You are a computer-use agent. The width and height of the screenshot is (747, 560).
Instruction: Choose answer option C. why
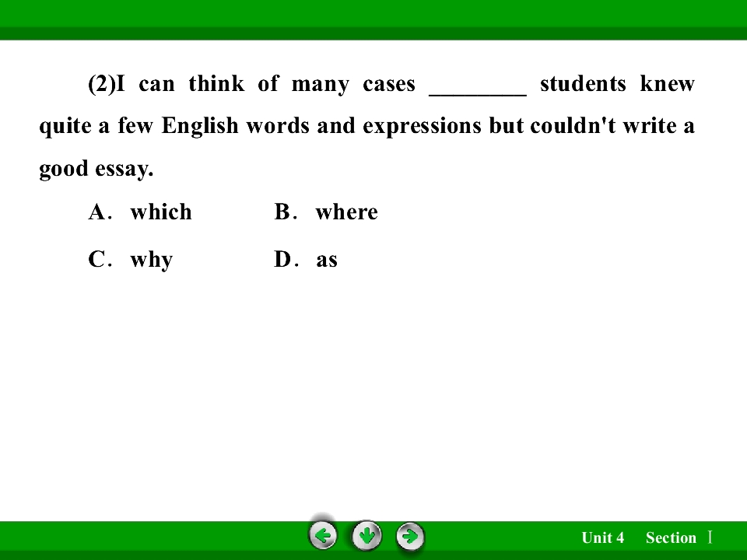point(130,260)
